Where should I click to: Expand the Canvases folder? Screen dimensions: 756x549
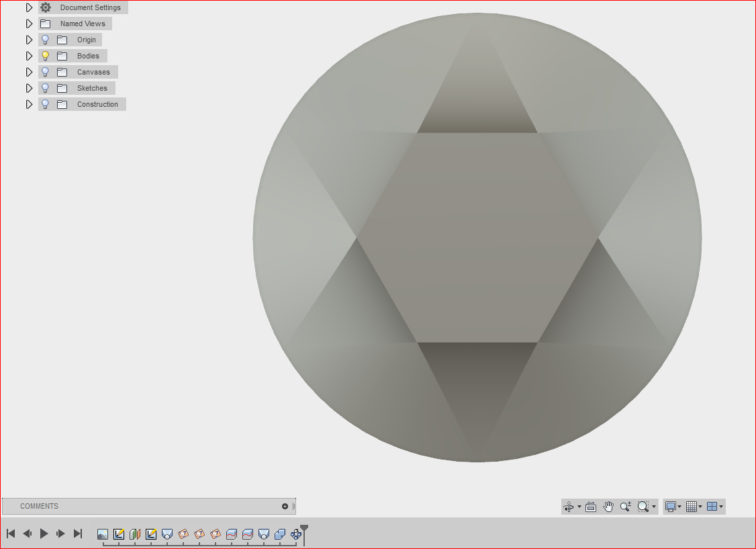29,72
